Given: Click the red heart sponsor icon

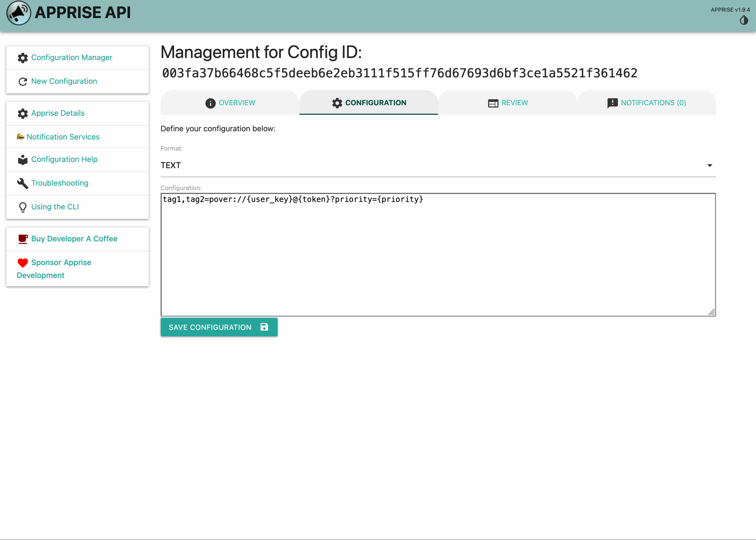Looking at the screenshot, I should [x=23, y=263].
